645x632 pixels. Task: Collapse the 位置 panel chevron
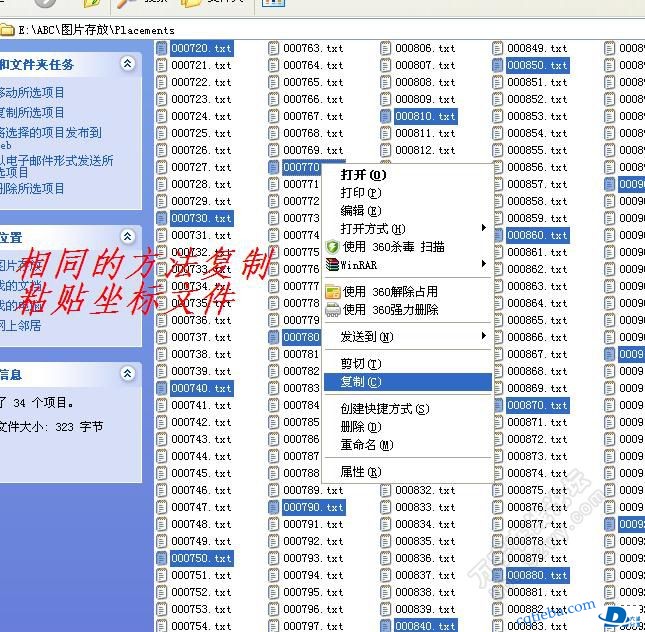128,236
